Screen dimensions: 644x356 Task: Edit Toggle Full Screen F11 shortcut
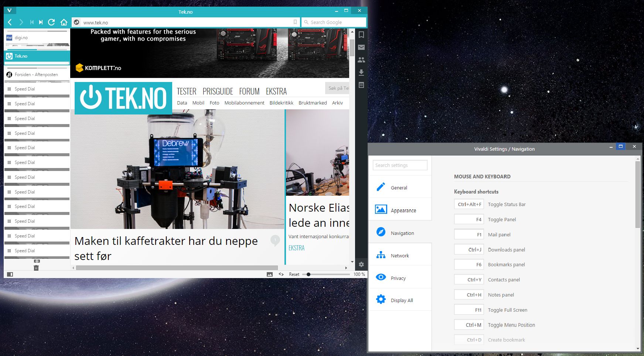pyautogui.click(x=469, y=310)
